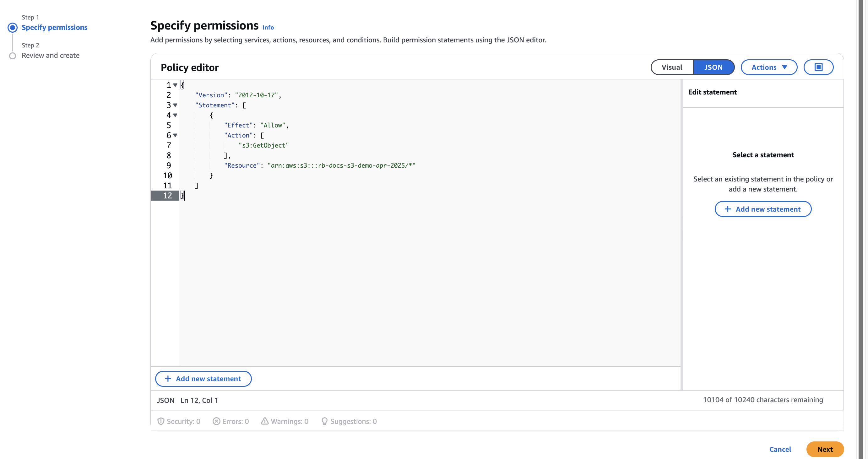Click the Cancel link
868x459 pixels.
click(780, 449)
